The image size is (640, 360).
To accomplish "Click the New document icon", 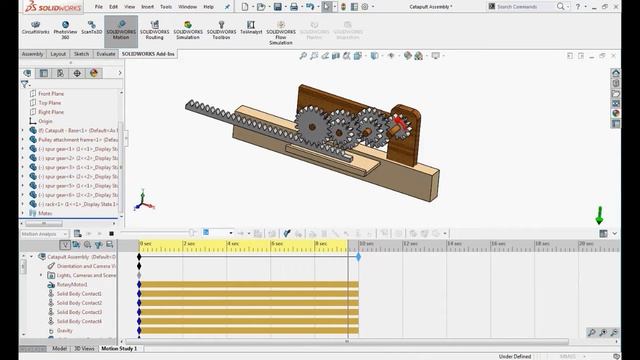I will coord(244,7).
